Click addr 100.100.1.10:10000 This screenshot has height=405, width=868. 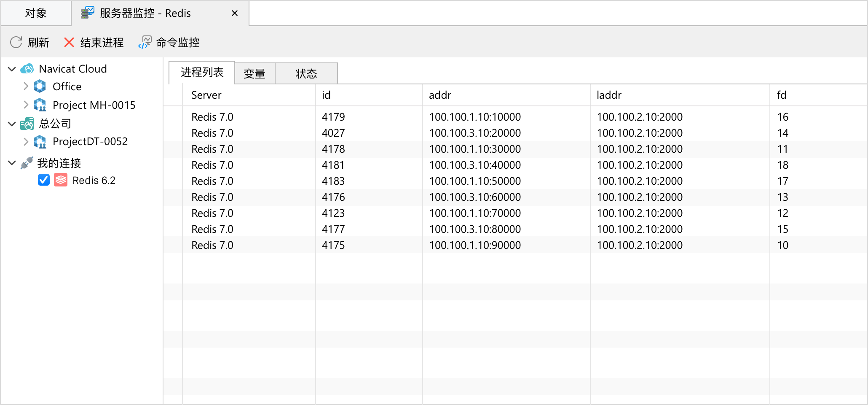point(475,117)
